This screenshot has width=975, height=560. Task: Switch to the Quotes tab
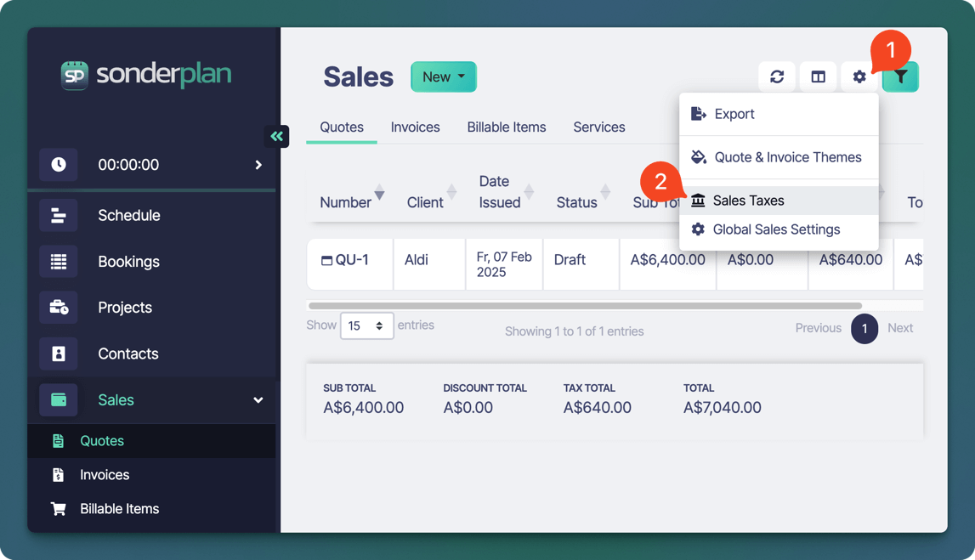(x=342, y=127)
